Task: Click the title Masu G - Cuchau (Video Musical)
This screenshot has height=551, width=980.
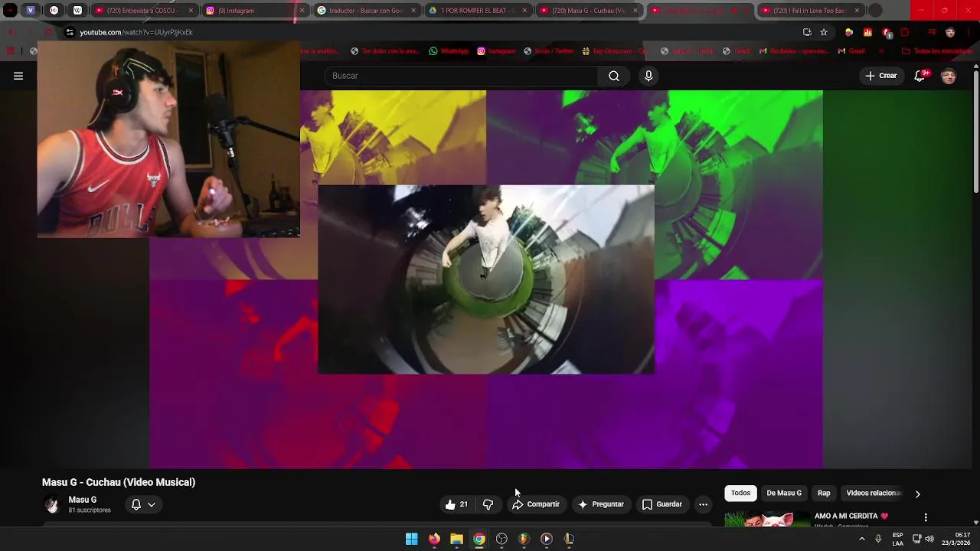Action: pyautogui.click(x=119, y=482)
